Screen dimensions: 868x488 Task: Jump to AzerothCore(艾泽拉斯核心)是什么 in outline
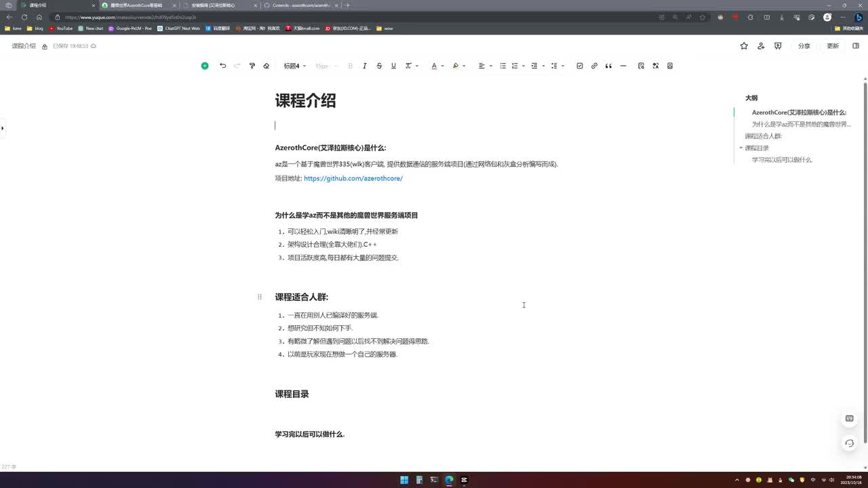(x=799, y=113)
